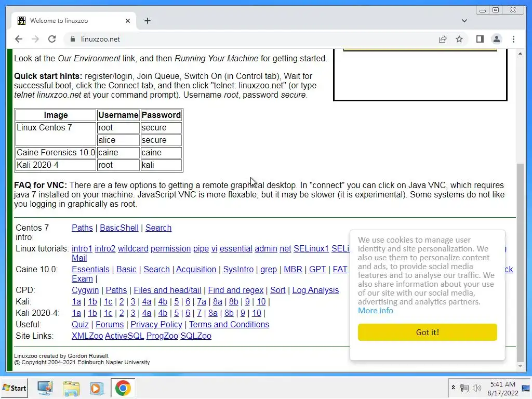This screenshot has height=399, width=532.
Task: Open Files and head/tail link
Action: click(167, 290)
